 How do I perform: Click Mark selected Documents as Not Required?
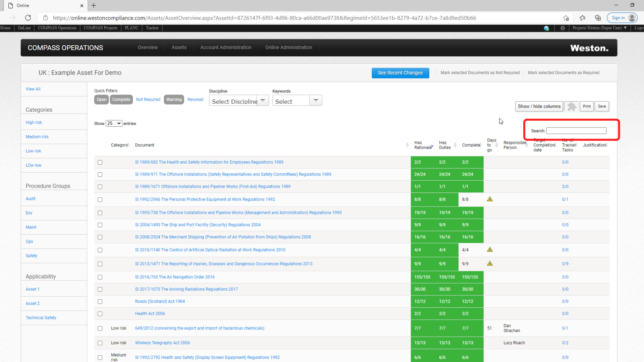(x=480, y=73)
